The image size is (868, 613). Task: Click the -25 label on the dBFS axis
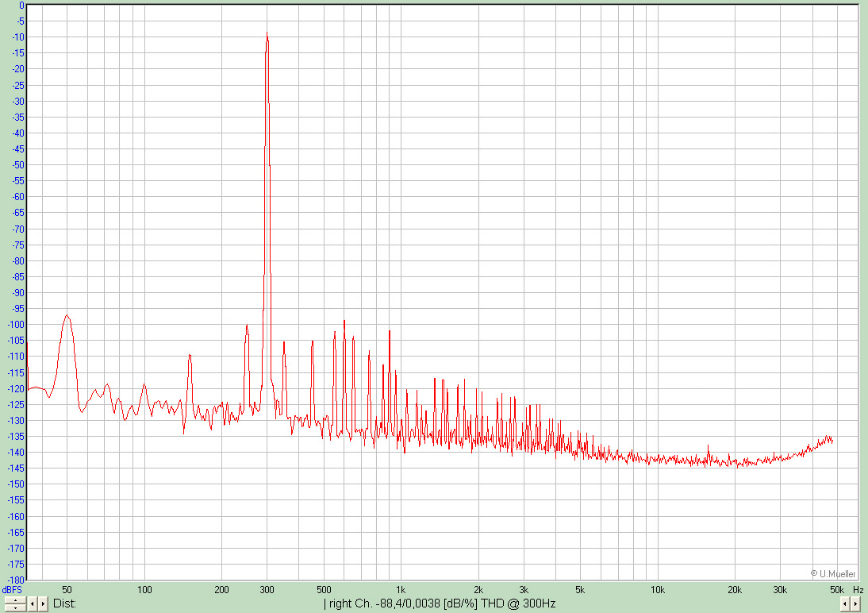pos(18,85)
